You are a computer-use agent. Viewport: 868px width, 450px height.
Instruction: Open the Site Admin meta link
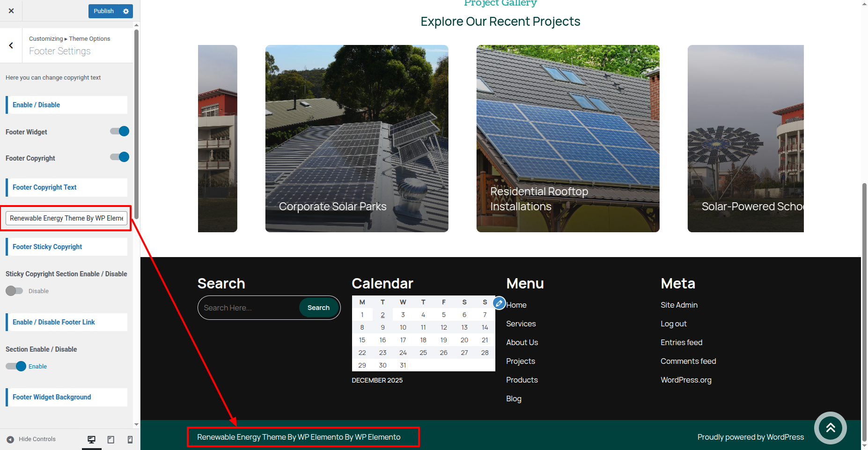(x=679, y=305)
